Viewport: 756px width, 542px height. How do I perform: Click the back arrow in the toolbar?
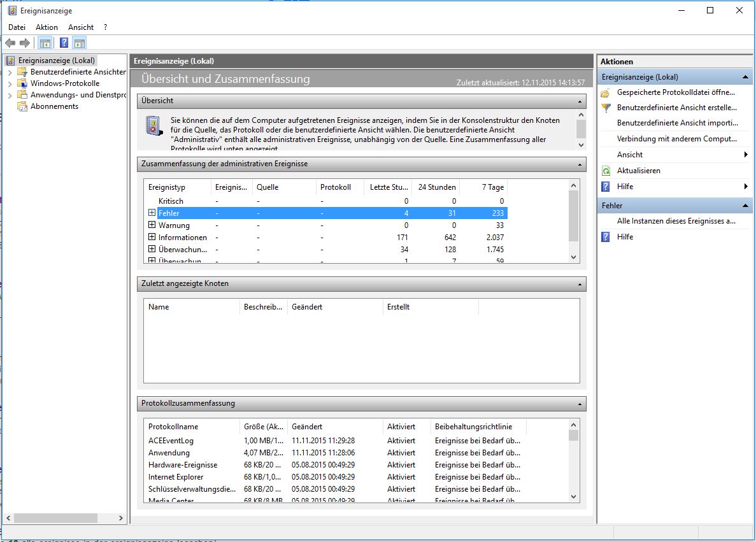point(10,43)
